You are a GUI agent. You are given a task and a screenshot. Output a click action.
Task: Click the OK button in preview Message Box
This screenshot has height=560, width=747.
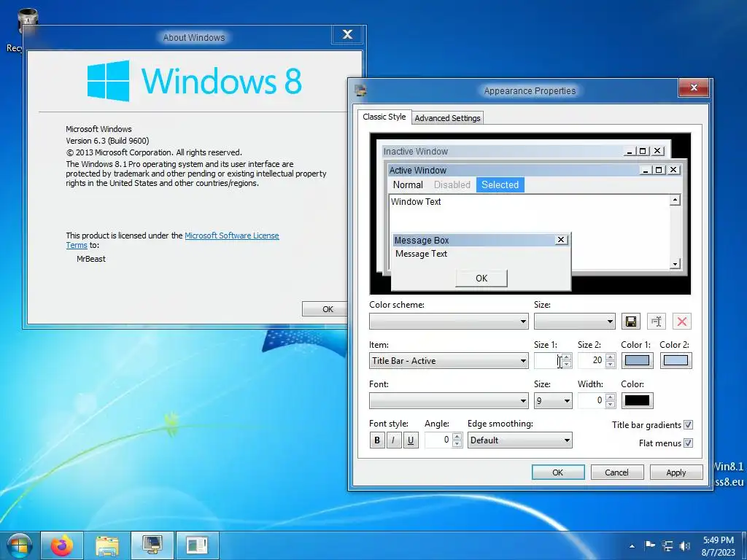point(481,278)
